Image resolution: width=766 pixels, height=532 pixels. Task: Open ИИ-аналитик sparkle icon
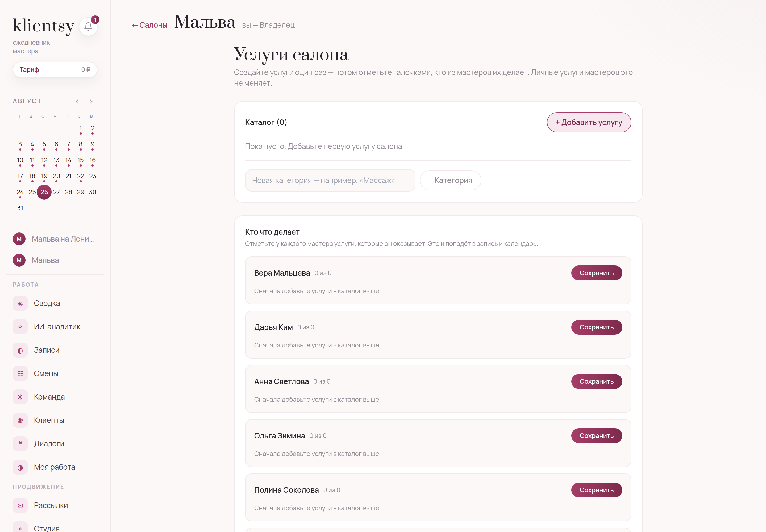(x=20, y=327)
